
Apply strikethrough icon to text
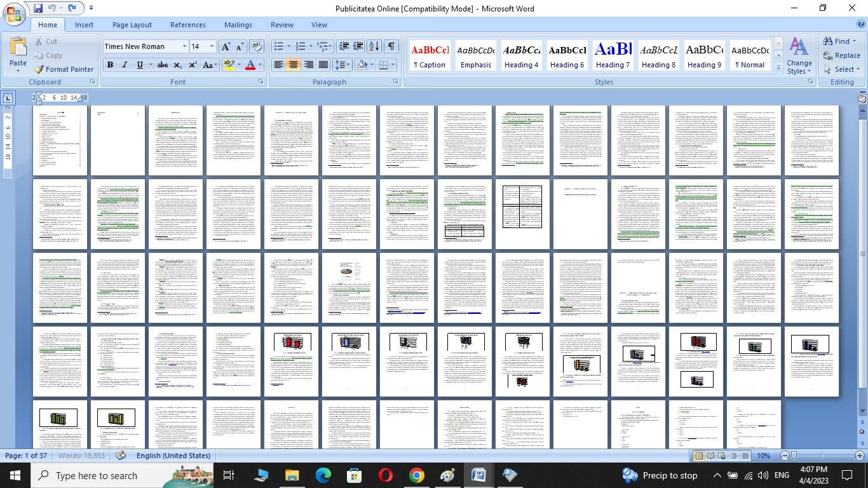pyautogui.click(x=163, y=65)
